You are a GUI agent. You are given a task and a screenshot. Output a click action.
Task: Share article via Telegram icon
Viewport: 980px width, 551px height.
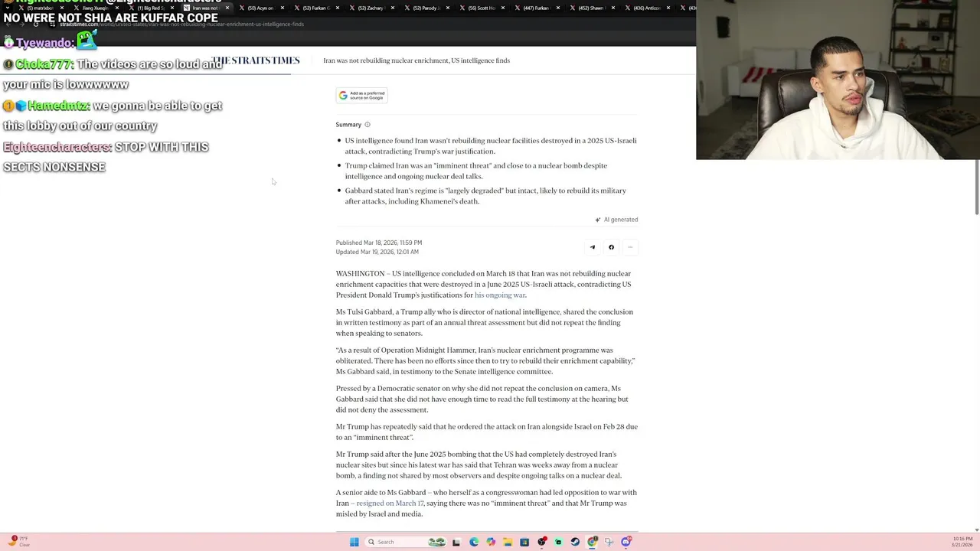coord(592,247)
